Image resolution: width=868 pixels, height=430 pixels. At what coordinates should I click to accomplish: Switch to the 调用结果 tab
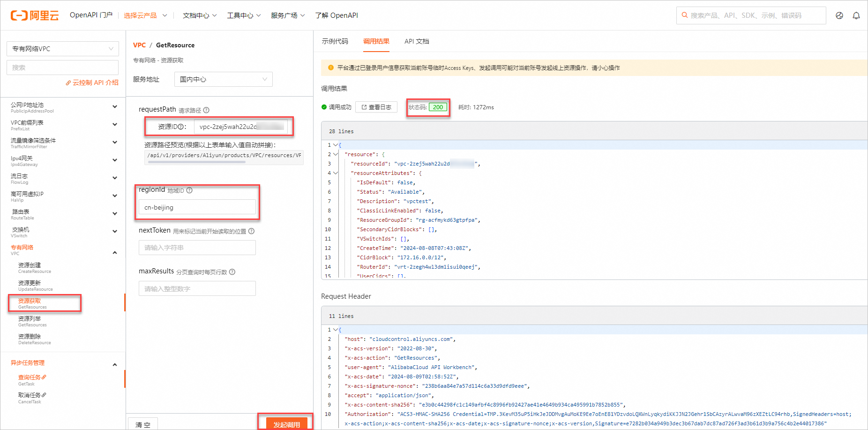(x=376, y=41)
